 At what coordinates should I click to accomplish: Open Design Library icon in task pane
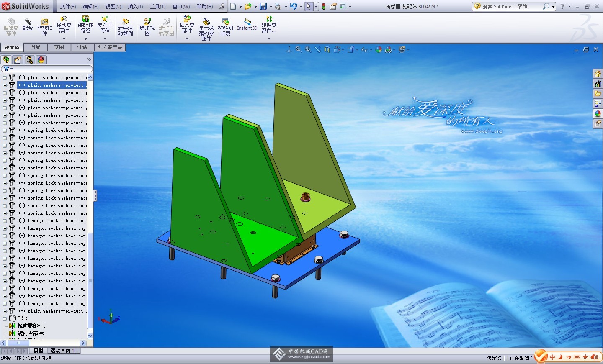coord(598,84)
